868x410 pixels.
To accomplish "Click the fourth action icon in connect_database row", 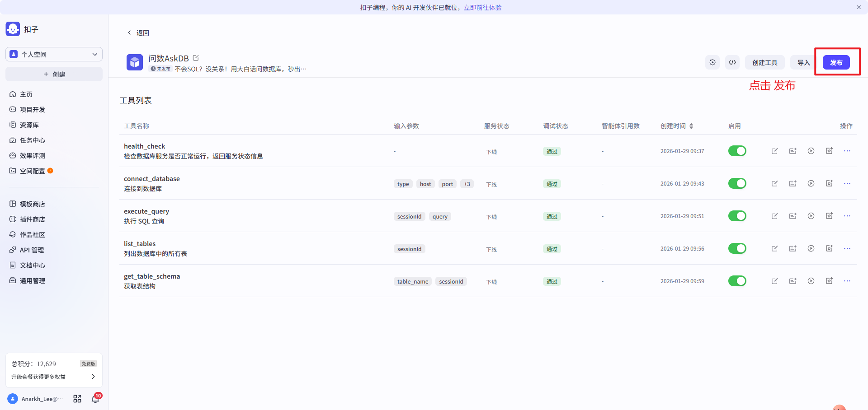I will point(829,183).
